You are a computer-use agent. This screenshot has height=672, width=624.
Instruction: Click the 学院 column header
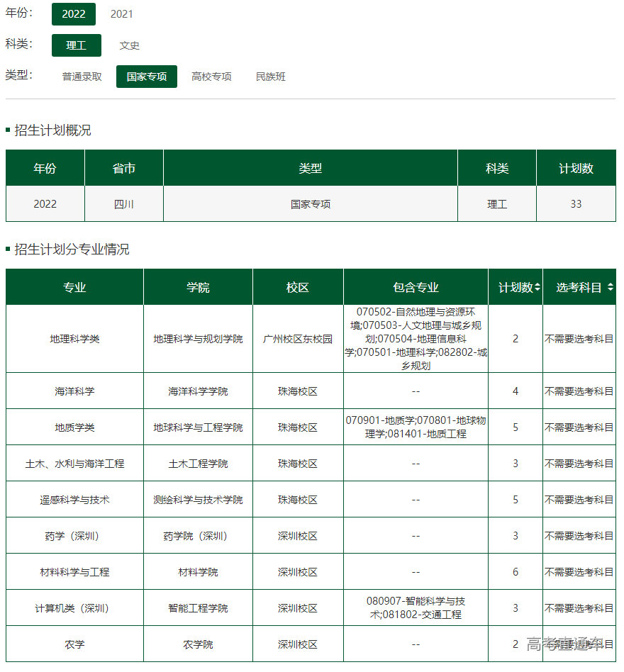198,286
